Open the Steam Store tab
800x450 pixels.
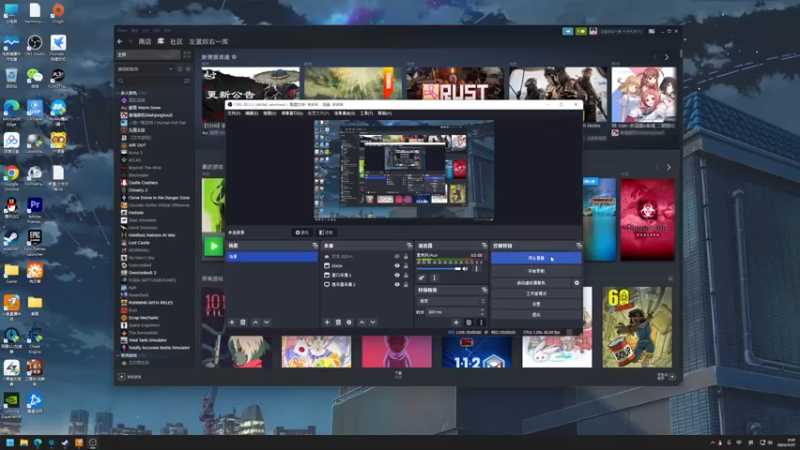pyautogui.click(x=145, y=41)
